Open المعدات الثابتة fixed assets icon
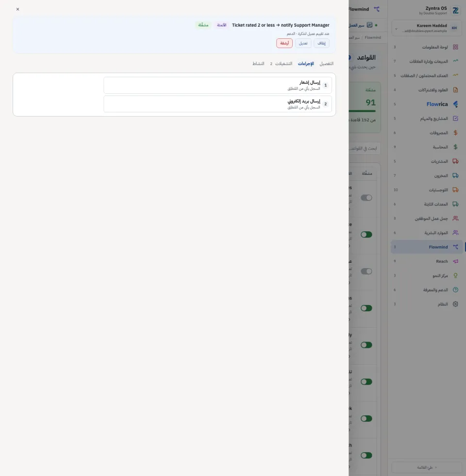The height and width of the screenshot is (476, 466). coord(455,204)
